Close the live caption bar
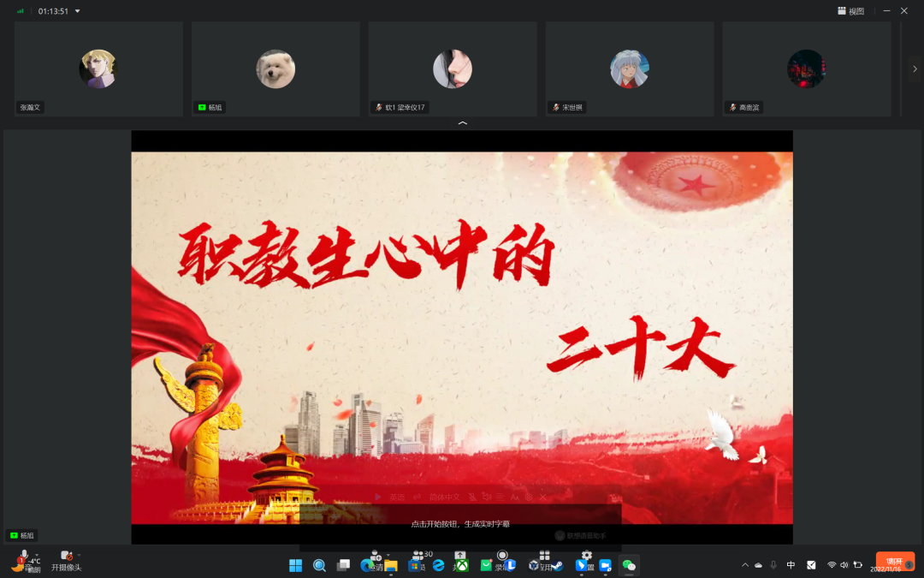Viewport: 924px width, 578px height. point(542,497)
